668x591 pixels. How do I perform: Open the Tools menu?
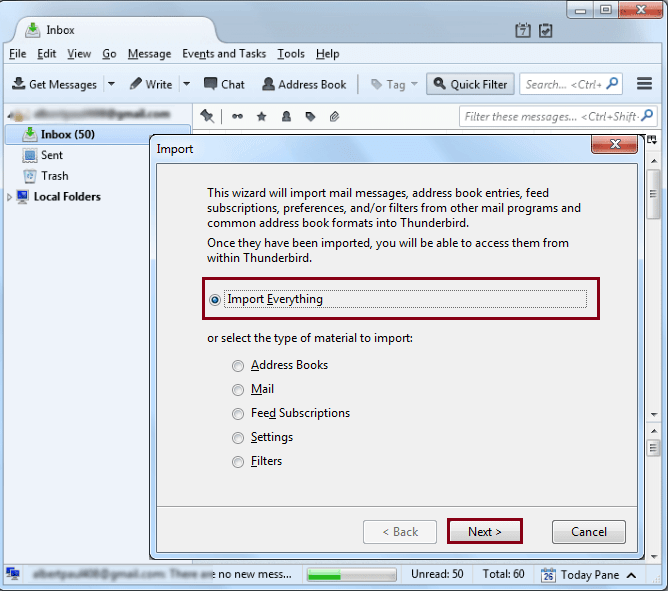click(291, 54)
